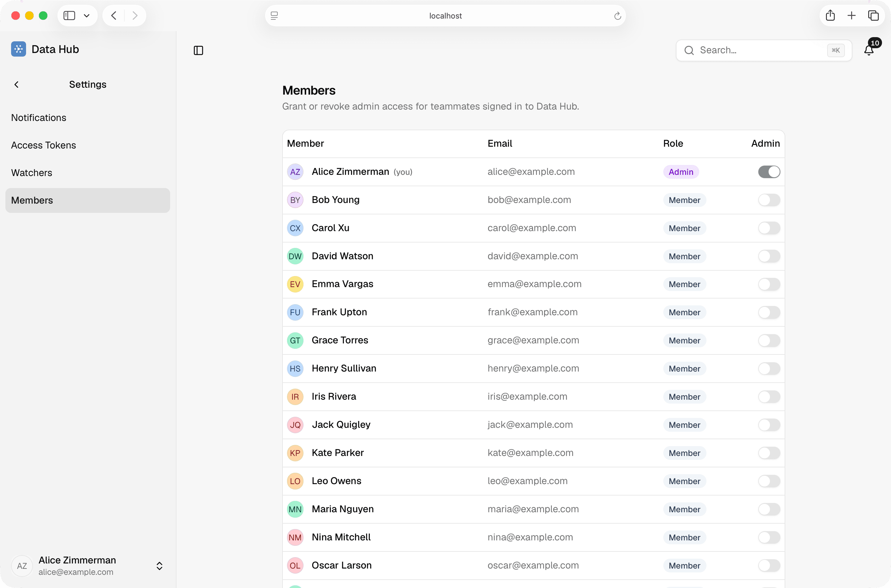Click the search magnifier icon
This screenshot has width=891, height=588.
689,50
